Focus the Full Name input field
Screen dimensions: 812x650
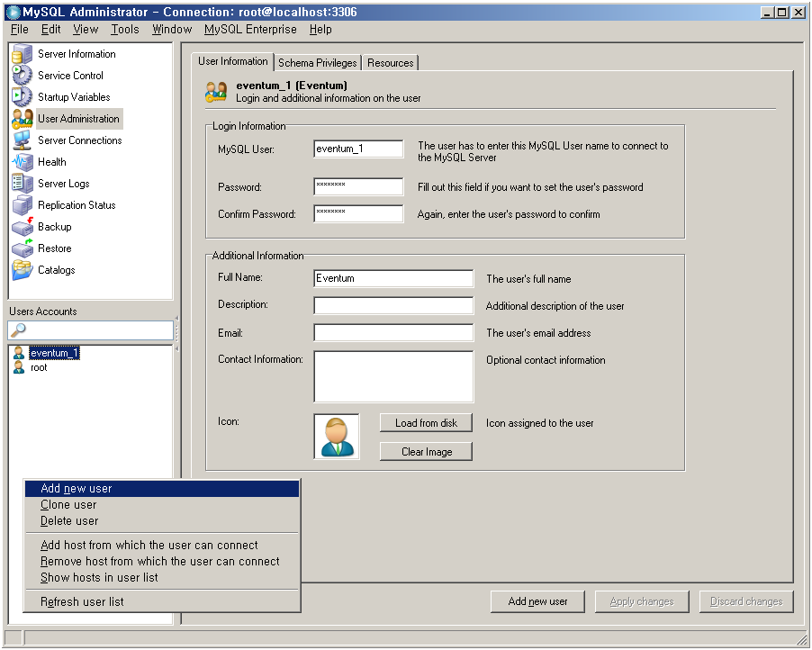393,279
